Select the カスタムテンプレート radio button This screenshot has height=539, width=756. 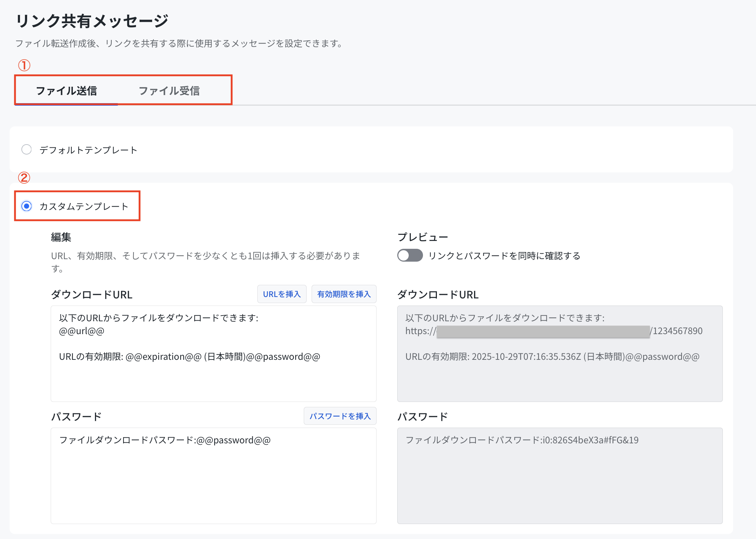26,206
